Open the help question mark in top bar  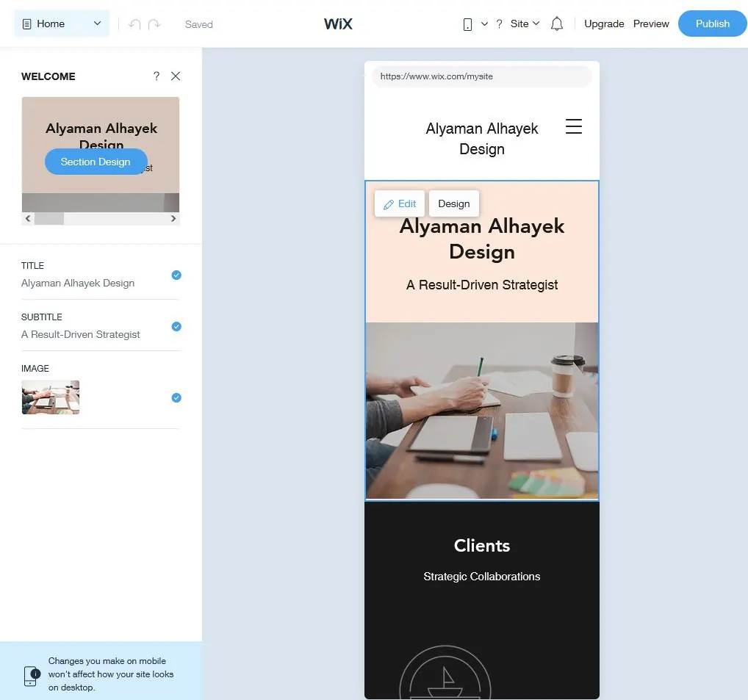[499, 24]
